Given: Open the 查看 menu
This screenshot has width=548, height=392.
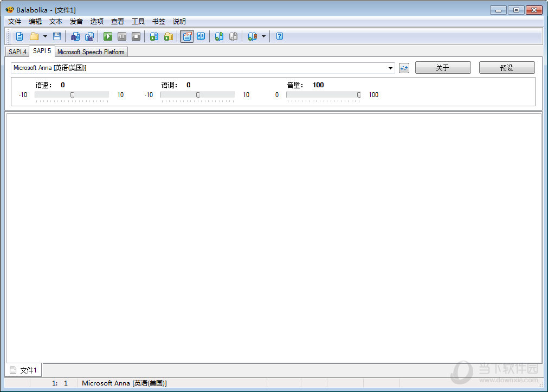Looking at the screenshot, I should click(118, 21).
